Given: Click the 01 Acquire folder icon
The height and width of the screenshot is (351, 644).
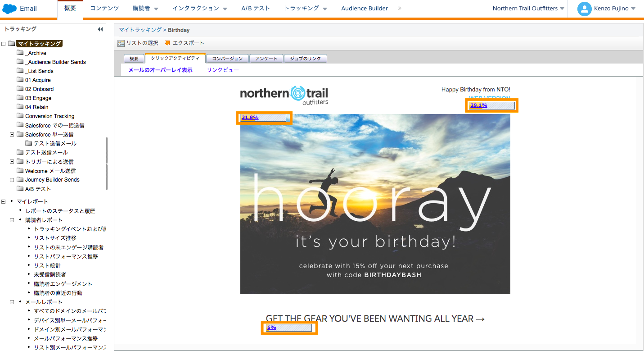Looking at the screenshot, I should (20, 80).
